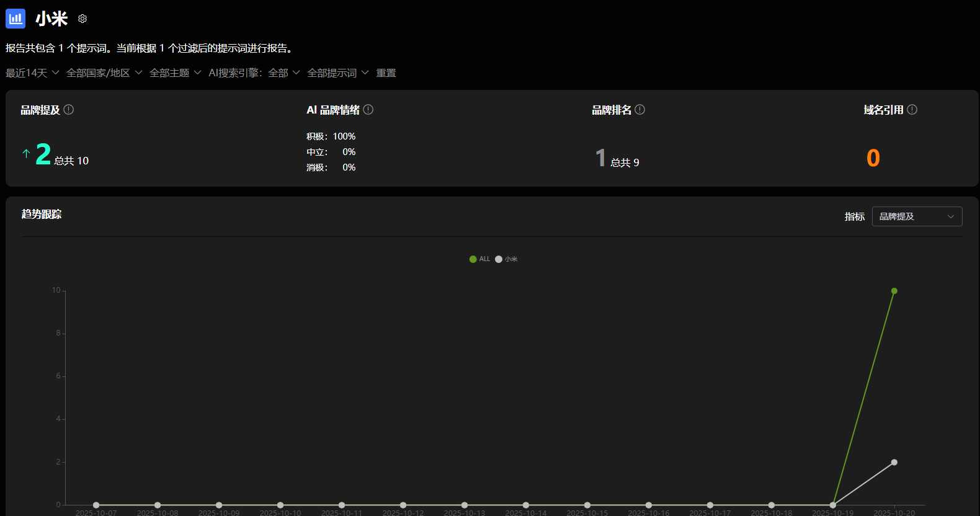Click the domain citations value 0
Viewport: 980px width, 516px height.
click(873, 158)
